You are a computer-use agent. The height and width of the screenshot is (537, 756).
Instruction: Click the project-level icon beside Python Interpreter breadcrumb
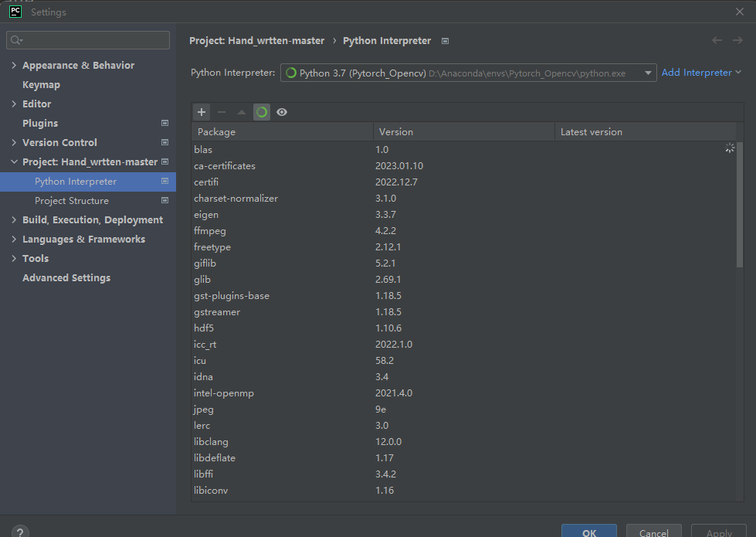click(445, 41)
